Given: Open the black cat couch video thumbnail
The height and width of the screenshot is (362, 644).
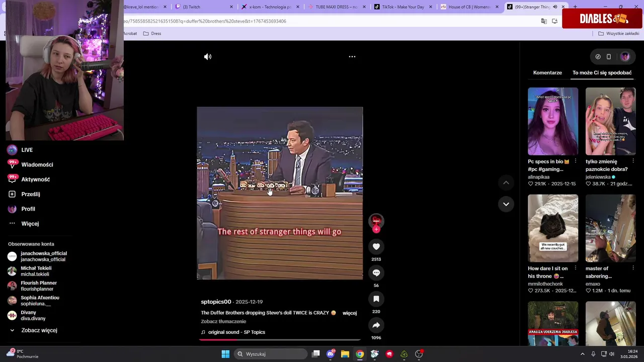Looking at the screenshot, I should 553,228.
